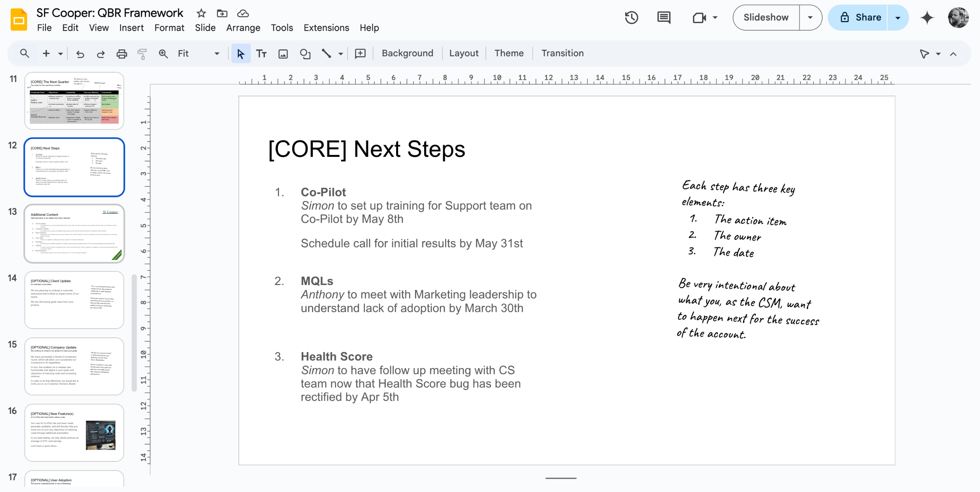
Task: Star the SF Cooper presentation
Action: click(201, 14)
